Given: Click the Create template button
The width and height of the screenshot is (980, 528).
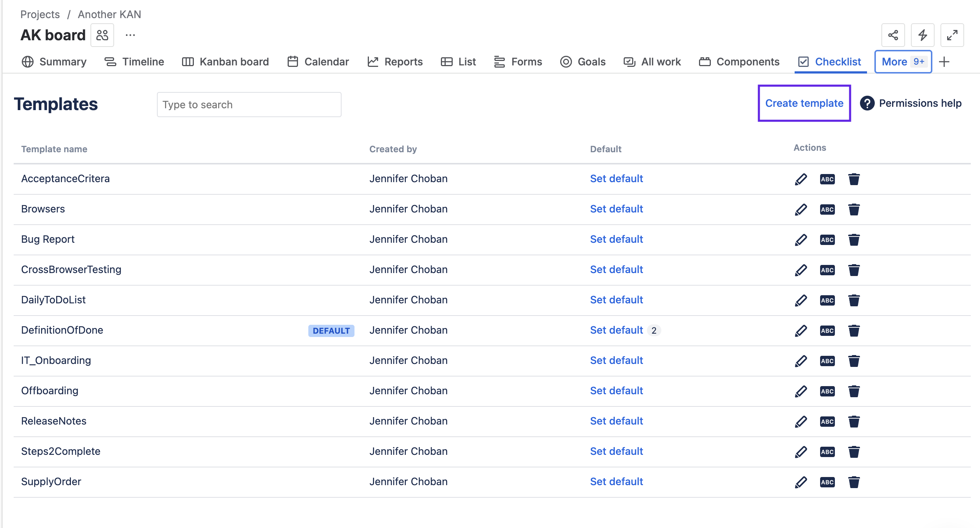Looking at the screenshot, I should point(804,103).
